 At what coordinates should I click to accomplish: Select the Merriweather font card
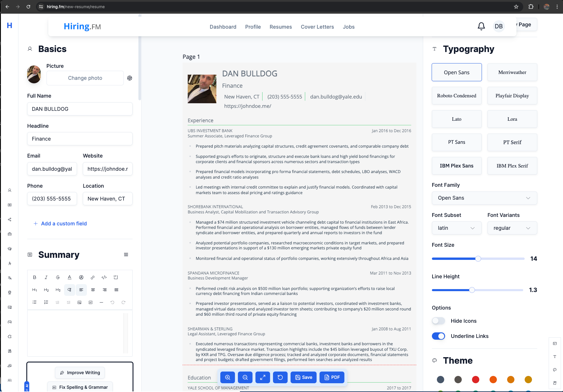[512, 72]
